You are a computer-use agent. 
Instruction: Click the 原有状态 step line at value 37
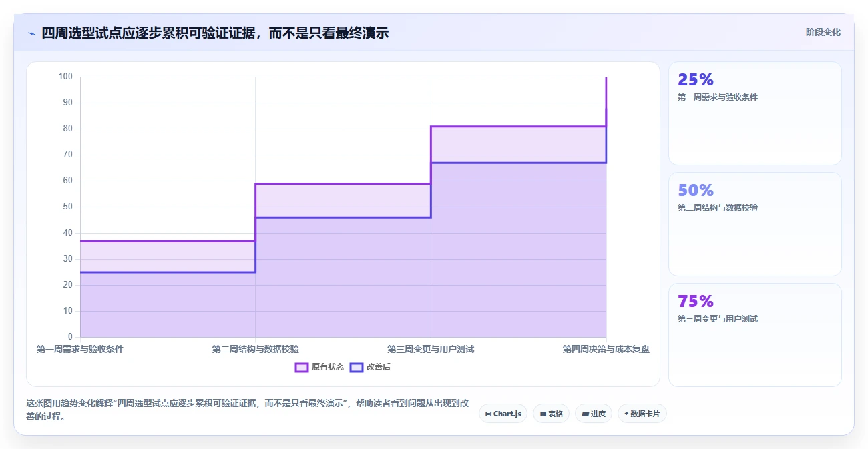coord(168,241)
